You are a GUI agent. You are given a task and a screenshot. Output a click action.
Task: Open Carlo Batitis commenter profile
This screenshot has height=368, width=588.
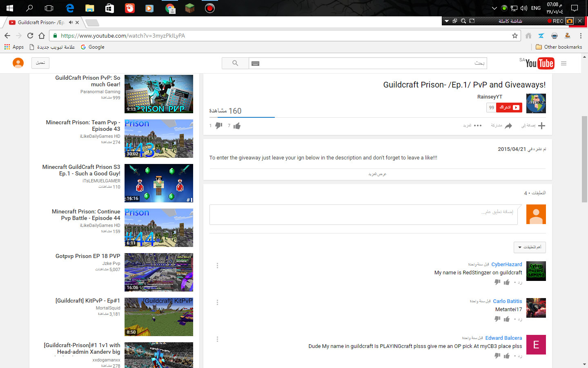[x=508, y=301]
